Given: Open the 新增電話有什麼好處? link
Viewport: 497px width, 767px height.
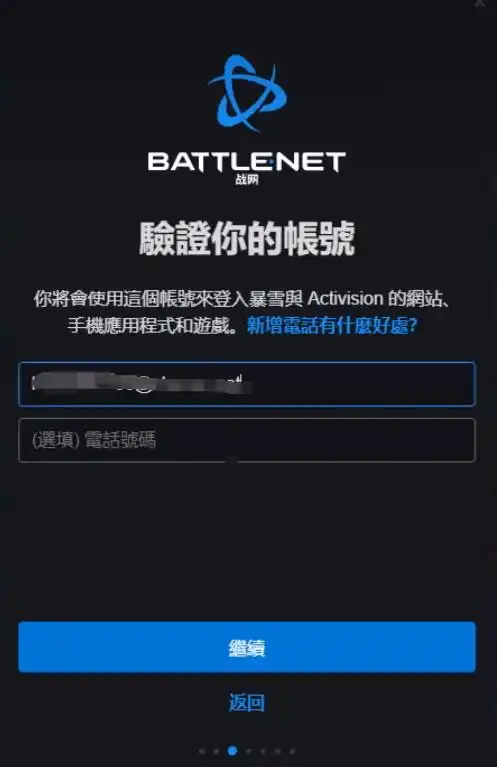Looking at the screenshot, I should 332,325.
